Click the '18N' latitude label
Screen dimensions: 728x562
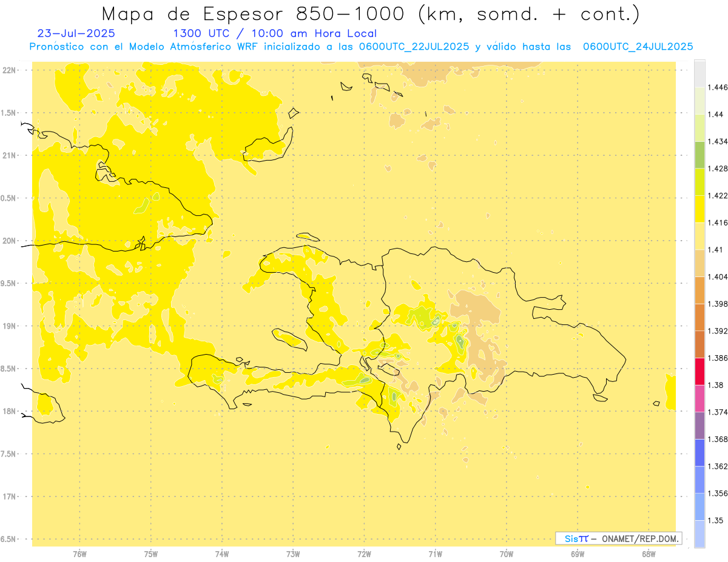click(x=10, y=412)
